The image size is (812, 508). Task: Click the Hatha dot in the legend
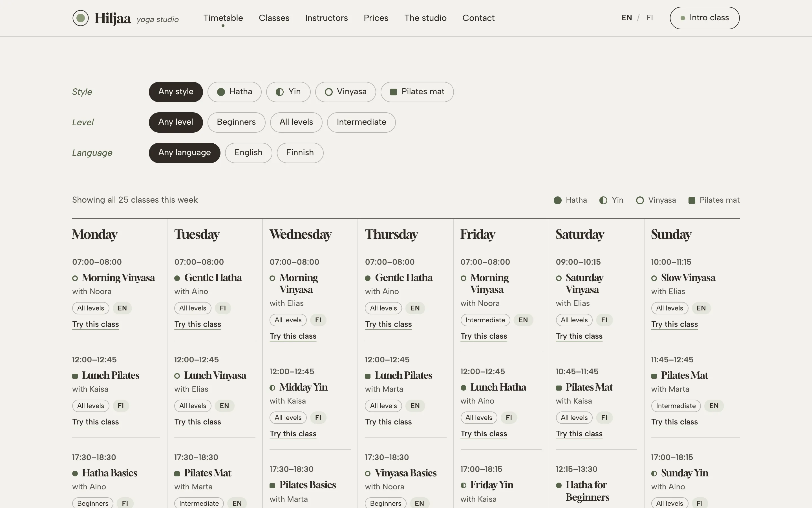[558, 200]
